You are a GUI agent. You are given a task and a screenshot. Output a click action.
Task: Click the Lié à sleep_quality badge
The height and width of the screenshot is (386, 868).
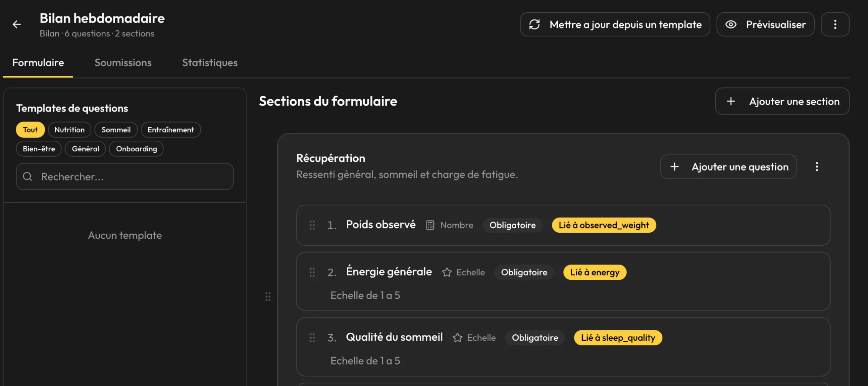point(618,338)
